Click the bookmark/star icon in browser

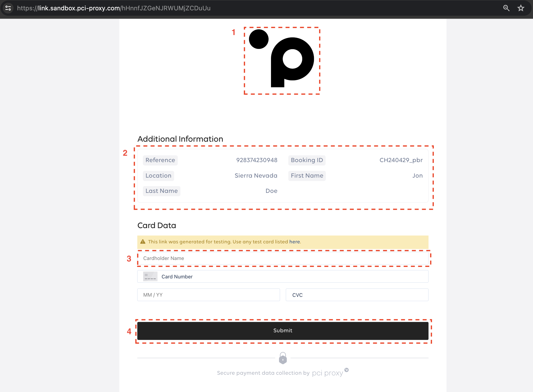click(x=521, y=7)
